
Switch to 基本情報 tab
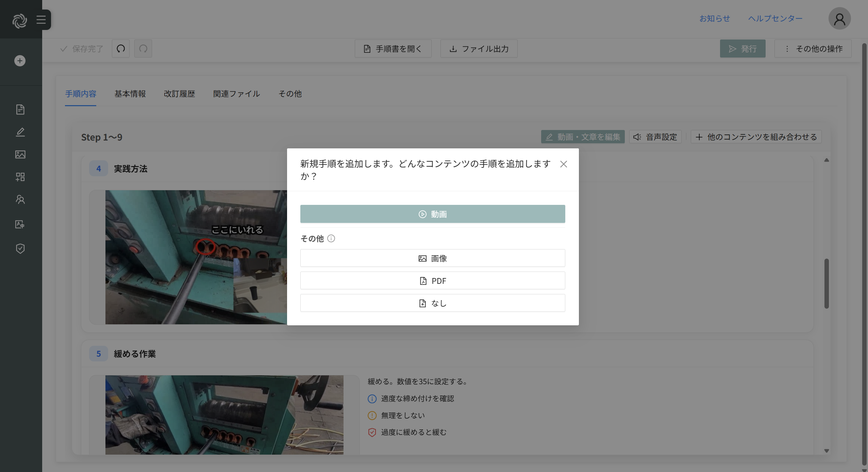[x=130, y=94]
